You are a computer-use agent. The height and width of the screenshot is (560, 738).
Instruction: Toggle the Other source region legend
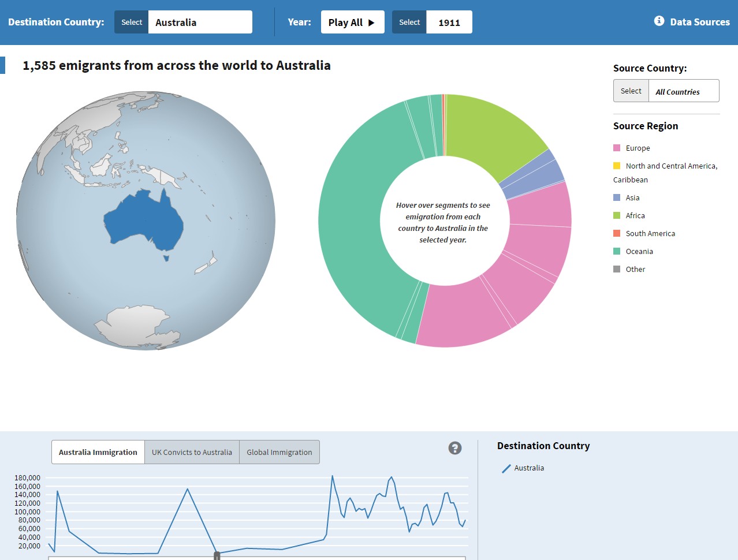point(635,270)
